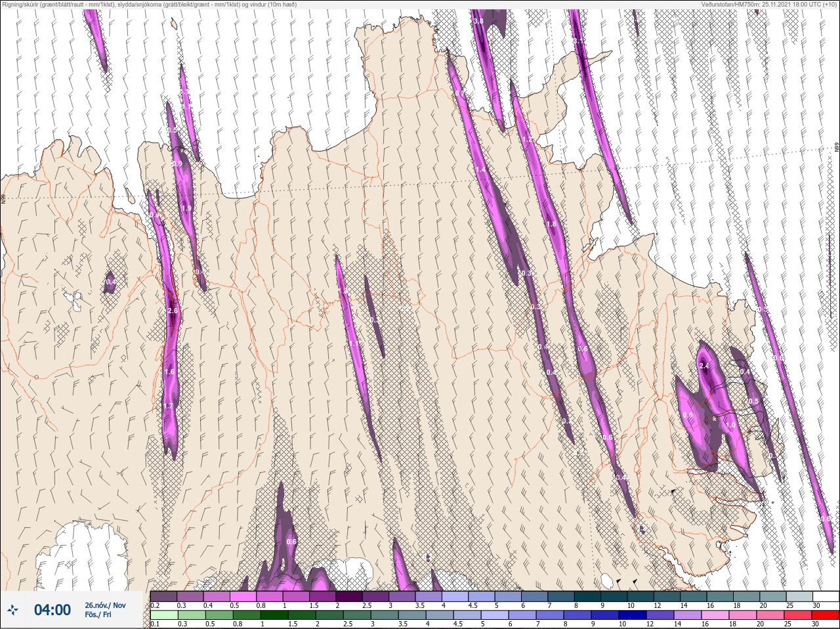840x629 pixels.
Task: Click the 1.0 precipitation value in the east
Action: 730,425
